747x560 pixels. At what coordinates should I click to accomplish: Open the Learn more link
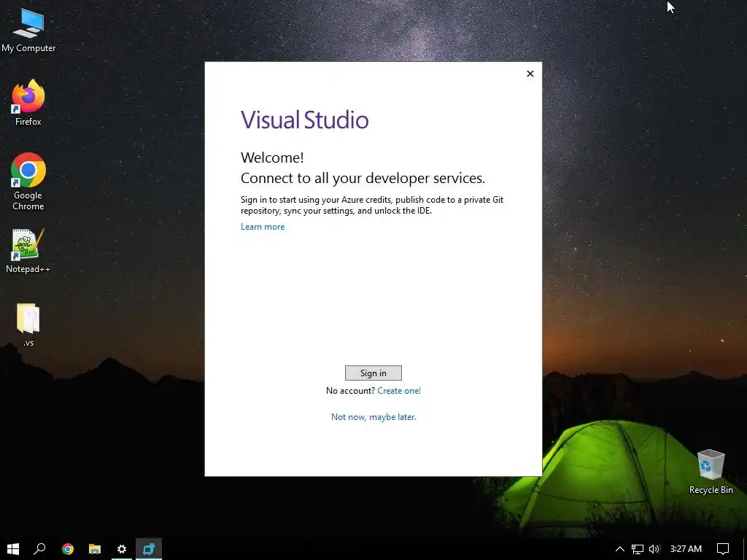click(x=263, y=227)
